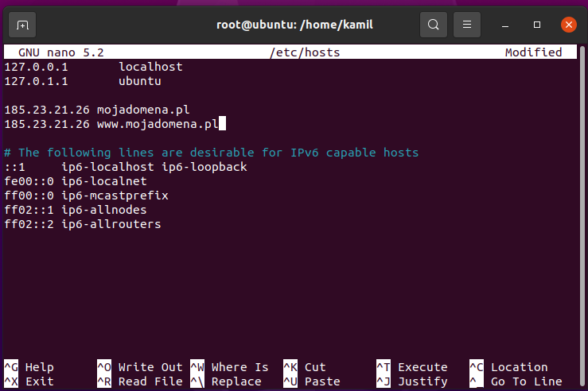Click the /etc/hosts filename in nano header
The height and width of the screenshot is (391, 588).
tap(305, 52)
